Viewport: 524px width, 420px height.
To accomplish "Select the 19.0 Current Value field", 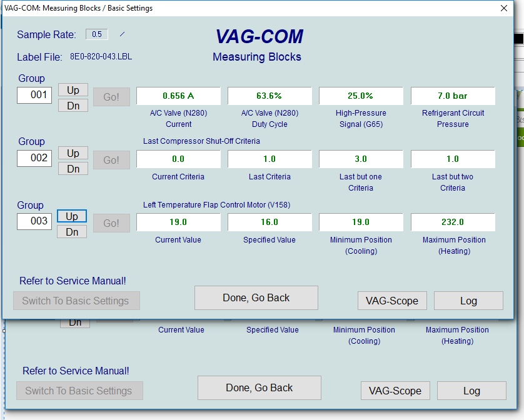I will (178, 222).
